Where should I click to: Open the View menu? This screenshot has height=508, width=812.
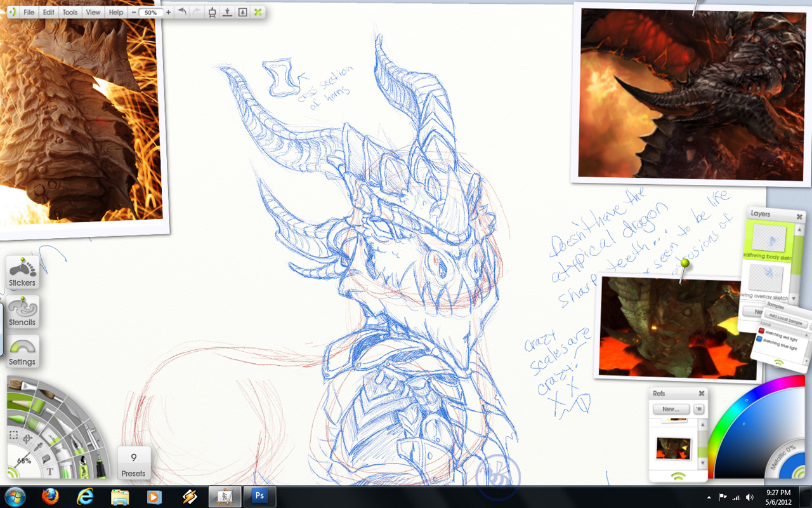pyautogui.click(x=93, y=12)
